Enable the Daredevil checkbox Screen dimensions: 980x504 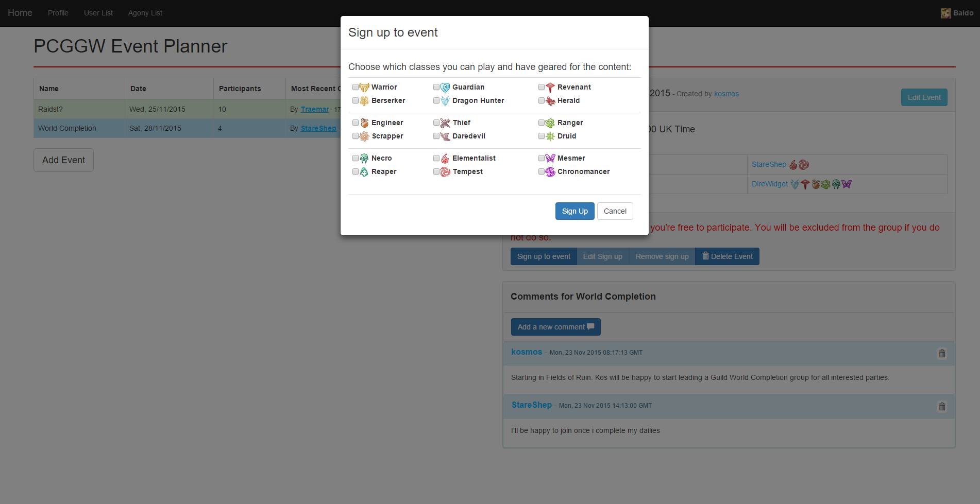[x=436, y=136]
